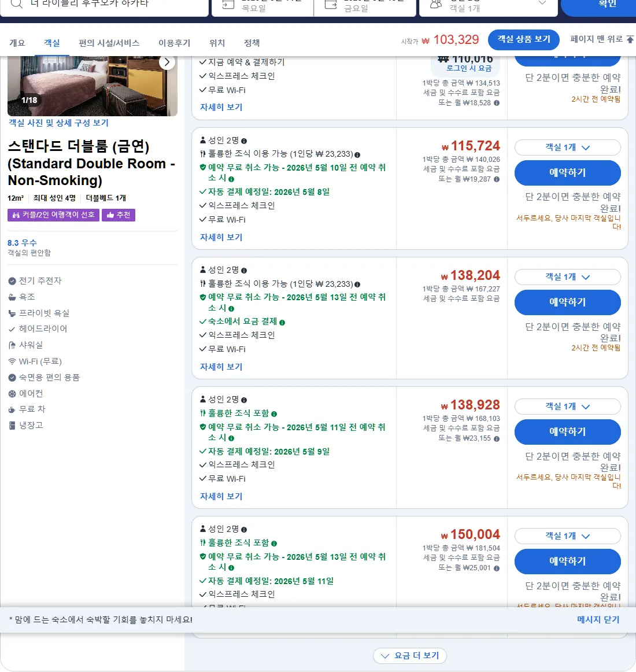Click the 샤워실 shower icon
Screen dimensions: 636x672
(x=12, y=345)
